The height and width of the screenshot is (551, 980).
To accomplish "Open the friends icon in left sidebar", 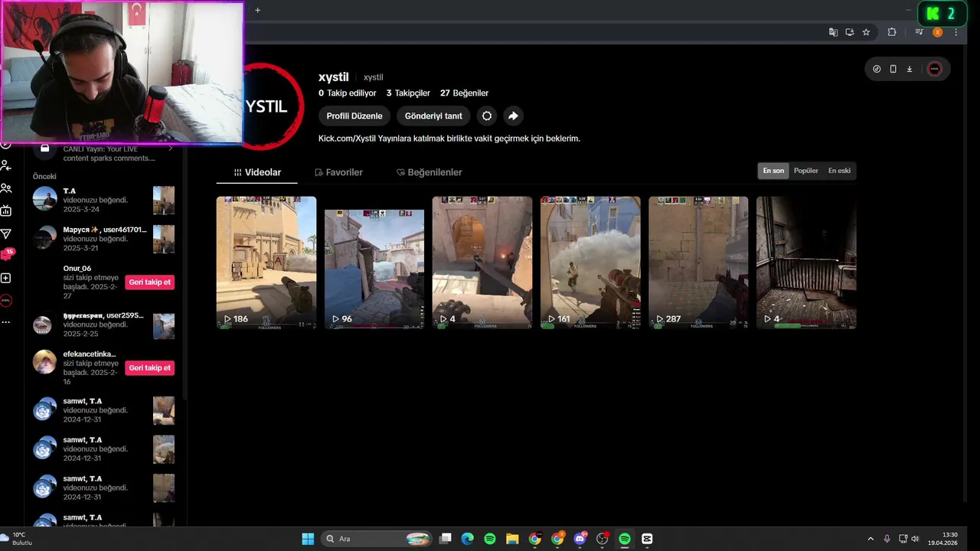I will 6,188.
